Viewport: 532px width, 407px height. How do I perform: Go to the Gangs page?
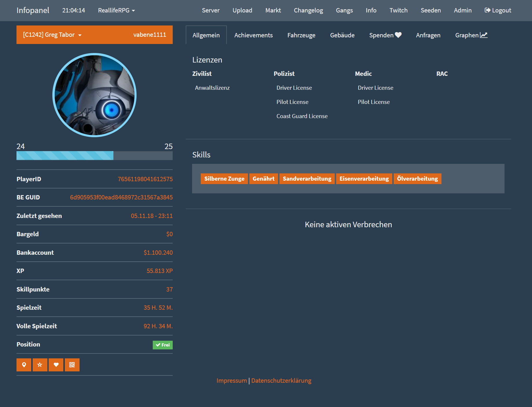tap(344, 10)
